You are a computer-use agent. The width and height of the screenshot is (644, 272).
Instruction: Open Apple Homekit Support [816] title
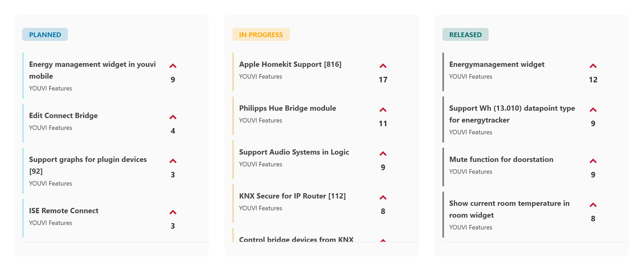pyautogui.click(x=290, y=64)
